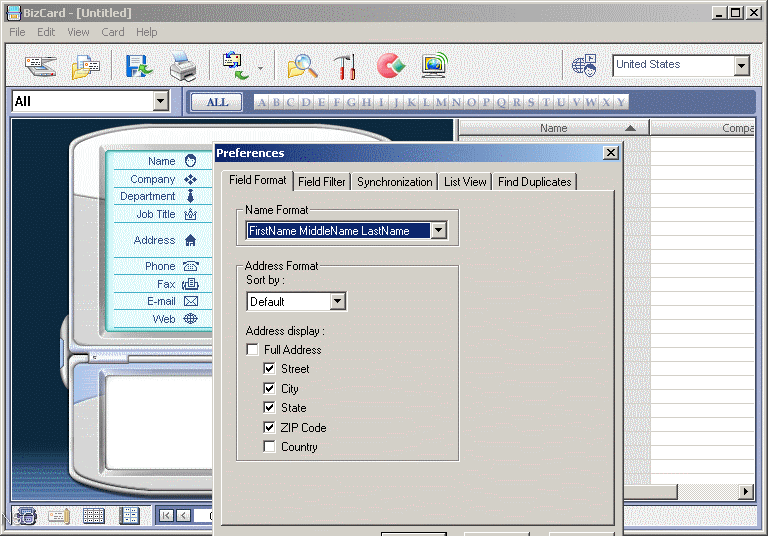Click the red circular logo toolbar icon

click(x=390, y=66)
